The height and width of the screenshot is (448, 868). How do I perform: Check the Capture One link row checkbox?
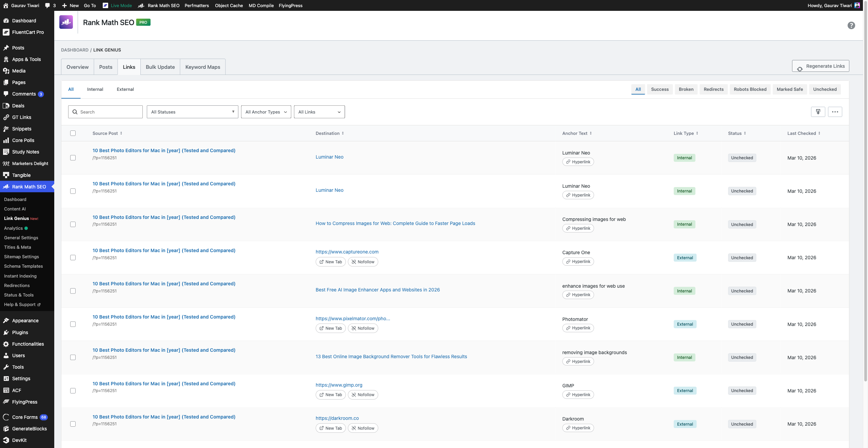click(x=73, y=258)
